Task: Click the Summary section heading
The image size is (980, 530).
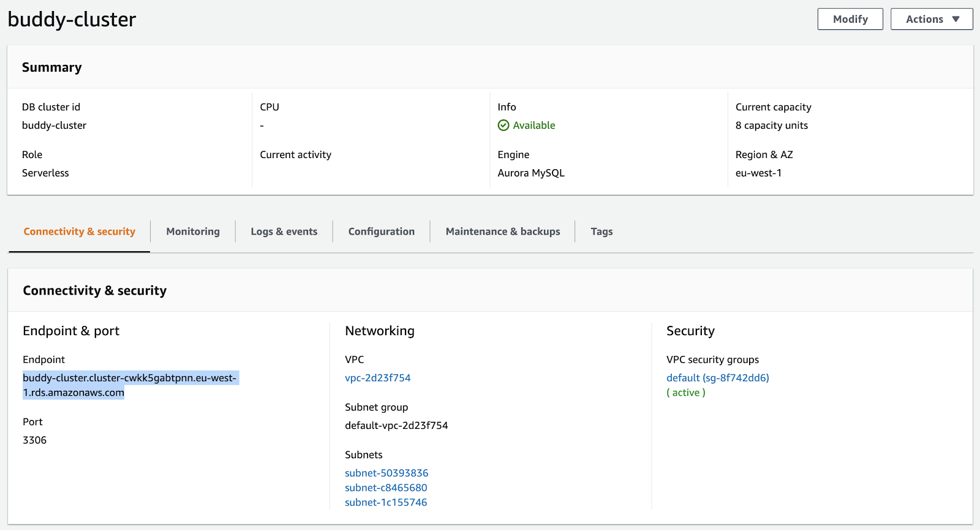Action: click(x=51, y=67)
